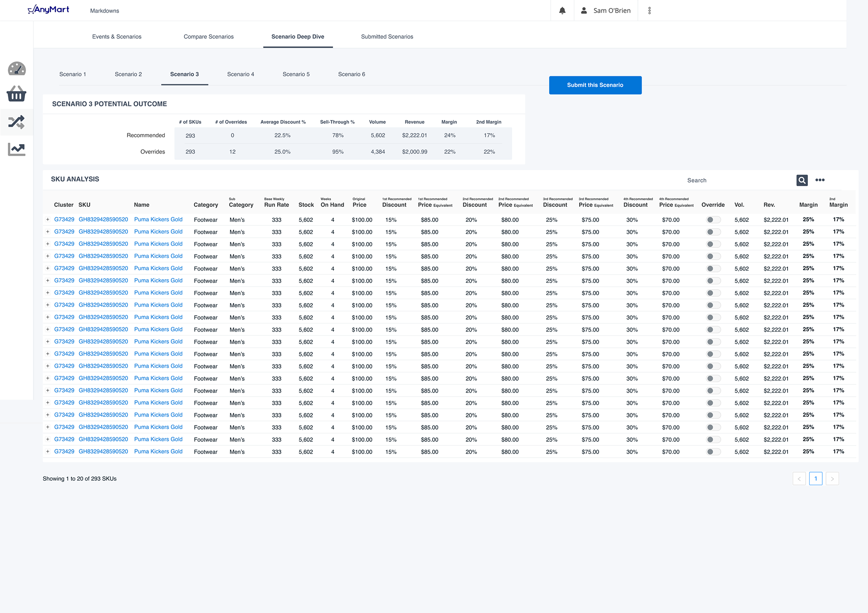868x613 pixels.
Task: Enable Override switch in the last row
Action: [713, 452]
